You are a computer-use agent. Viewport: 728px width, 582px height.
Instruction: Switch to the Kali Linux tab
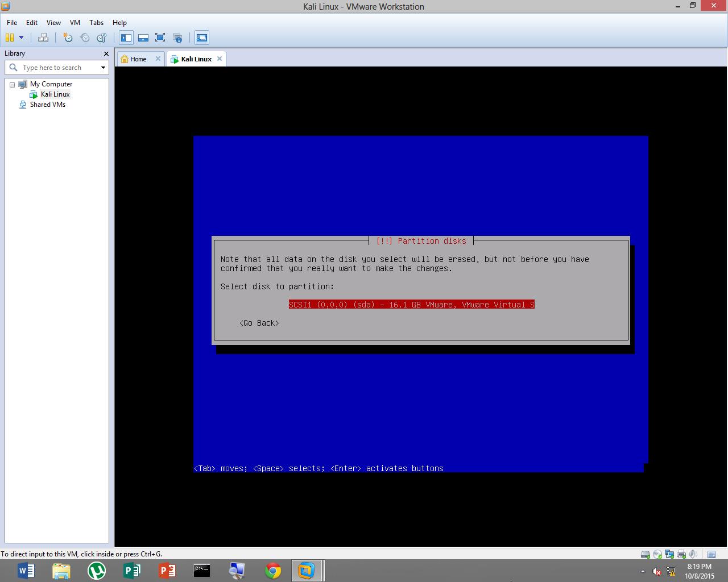point(196,59)
